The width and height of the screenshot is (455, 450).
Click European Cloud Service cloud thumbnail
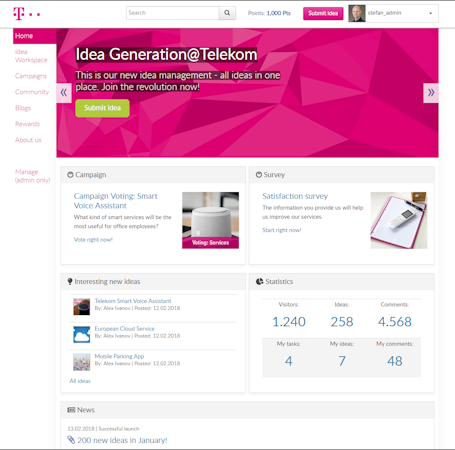click(x=82, y=334)
